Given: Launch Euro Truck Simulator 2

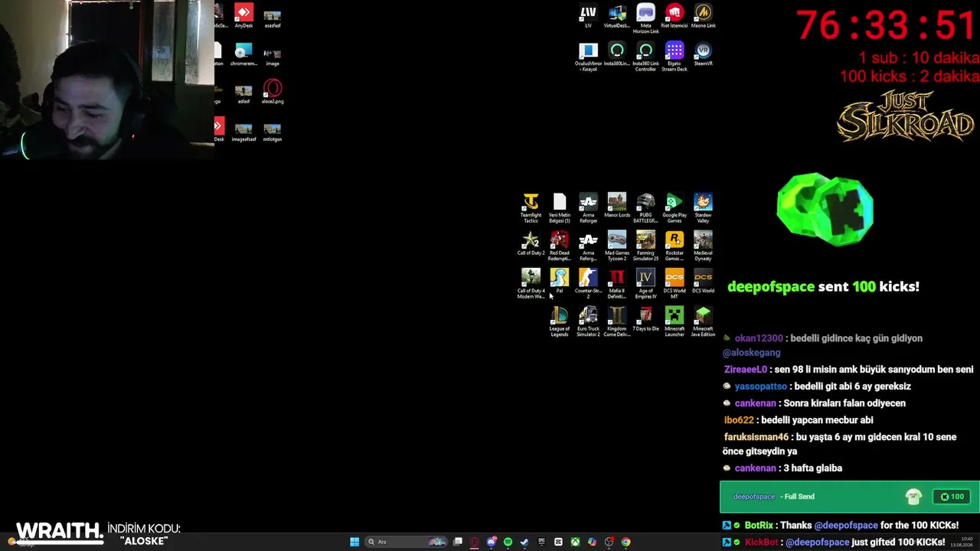Looking at the screenshot, I should 588,321.
